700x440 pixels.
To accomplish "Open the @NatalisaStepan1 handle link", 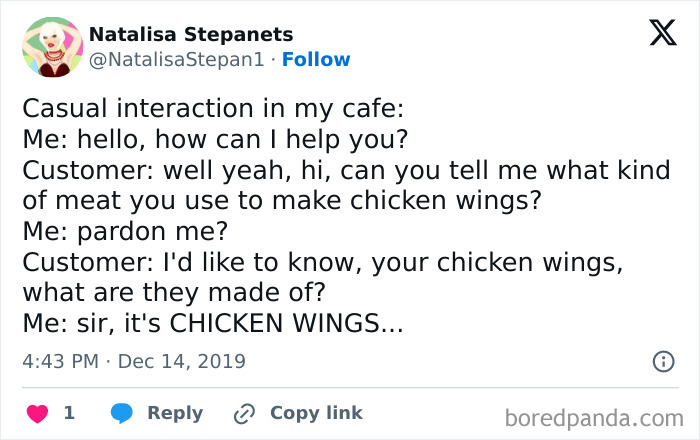I will (177, 60).
